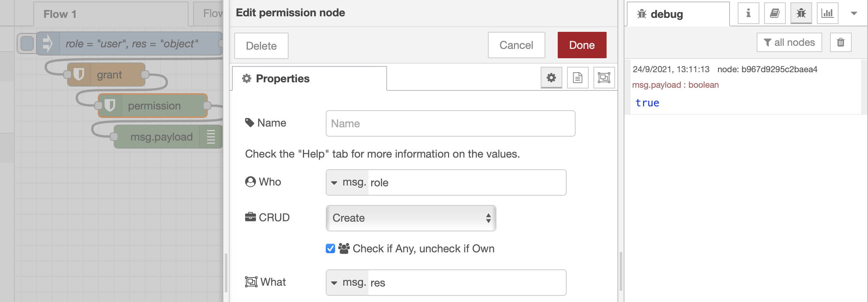Click into the Name input field
Viewport: 868px width, 302px height.
click(450, 123)
